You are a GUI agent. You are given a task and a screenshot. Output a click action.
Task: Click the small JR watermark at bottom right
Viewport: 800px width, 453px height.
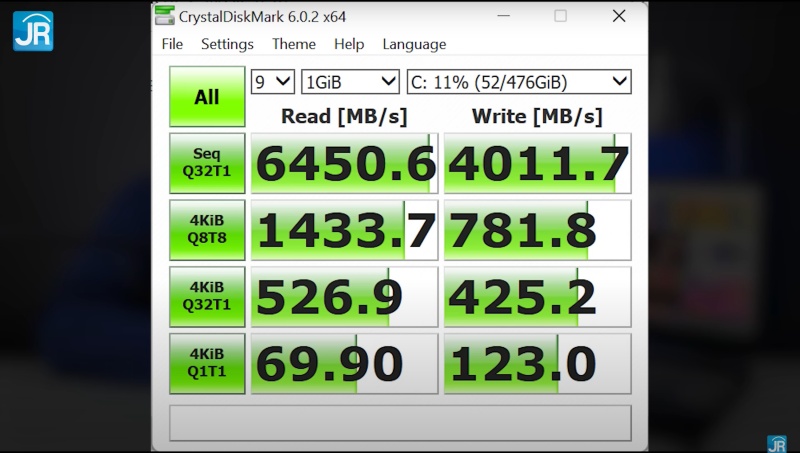(x=776, y=443)
